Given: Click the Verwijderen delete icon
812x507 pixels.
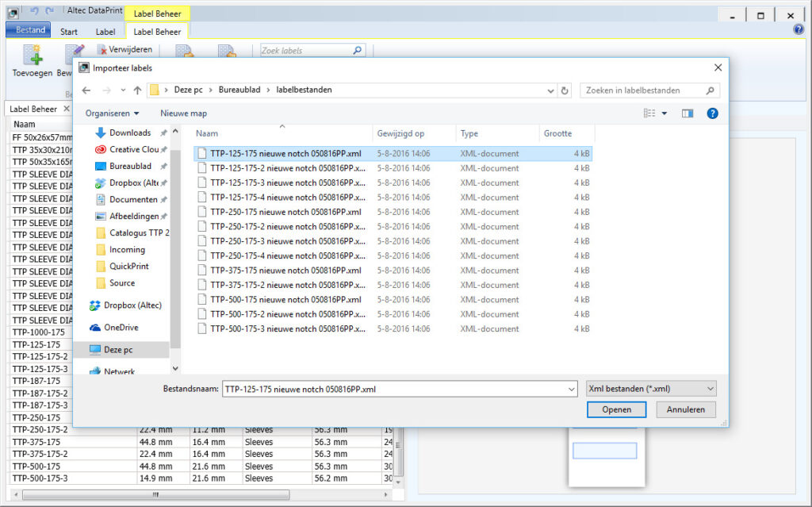Looking at the screenshot, I should pos(101,49).
